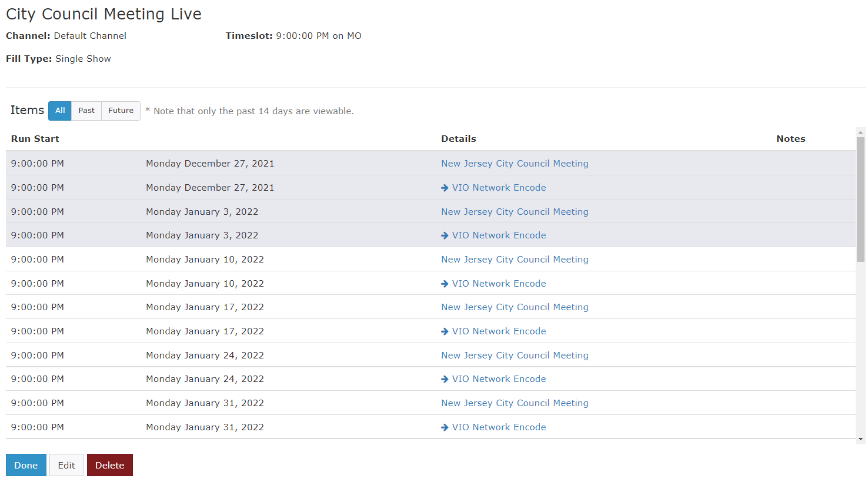The width and height of the screenshot is (868, 485).
Task: Click arrow icon on January 24 VIO encode row
Action: pyautogui.click(x=445, y=379)
